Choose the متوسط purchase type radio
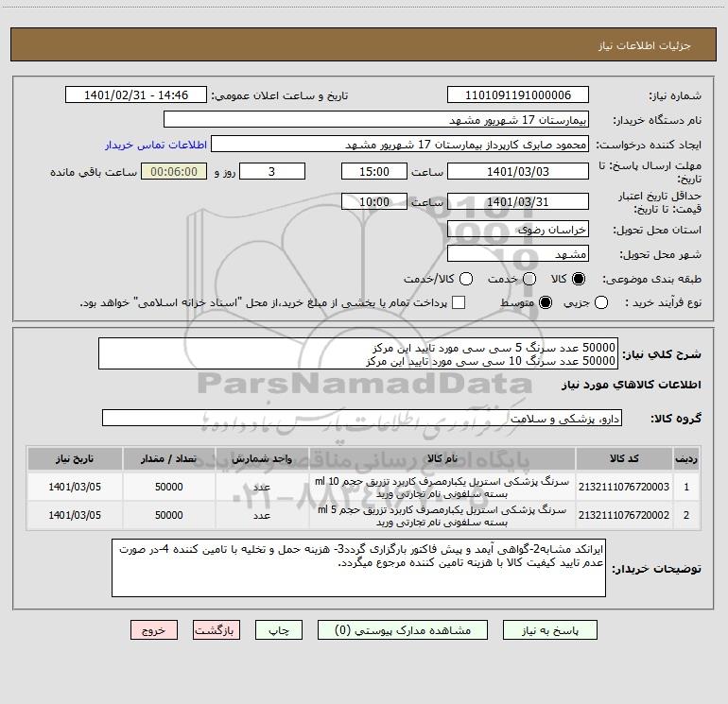This screenshot has width=728, height=704. pos(546,302)
